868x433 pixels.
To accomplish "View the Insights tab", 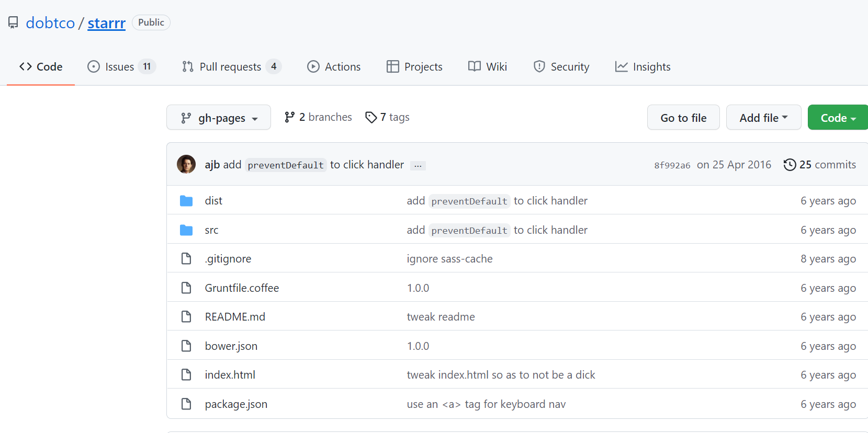I will (x=642, y=66).
